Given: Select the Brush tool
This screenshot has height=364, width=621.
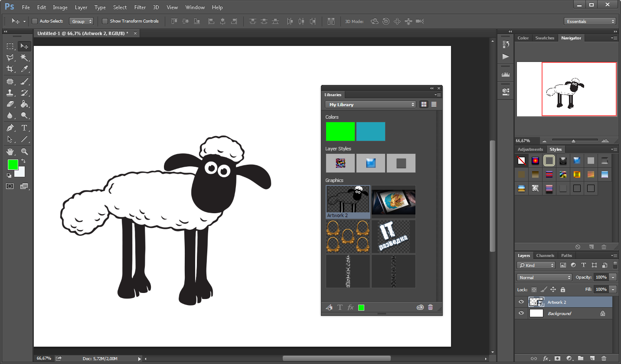Looking at the screenshot, I should coord(25,81).
